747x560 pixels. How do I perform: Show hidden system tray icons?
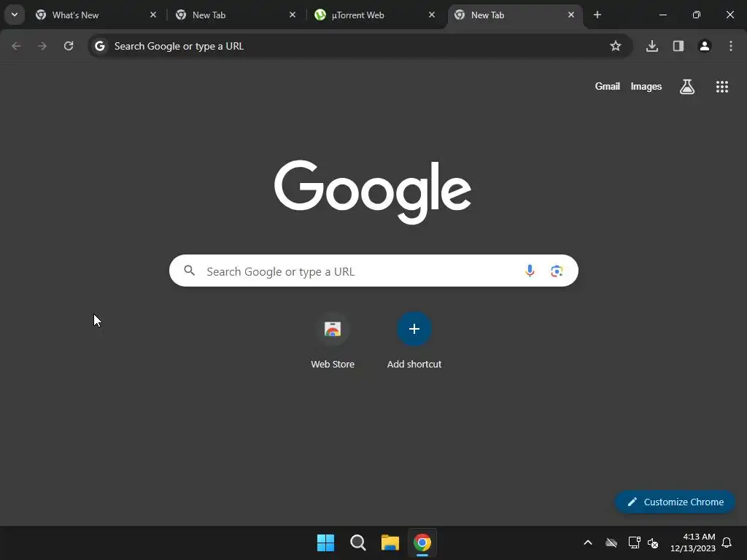click(588, 542)
